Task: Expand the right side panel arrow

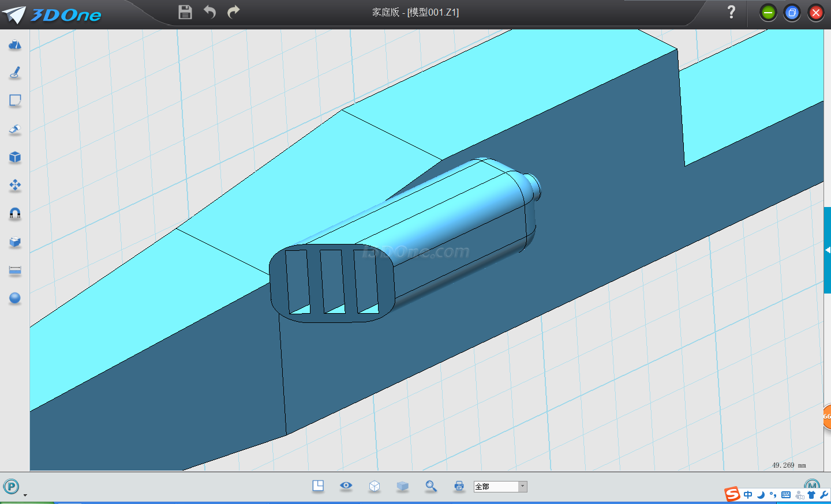Action: 828,250
